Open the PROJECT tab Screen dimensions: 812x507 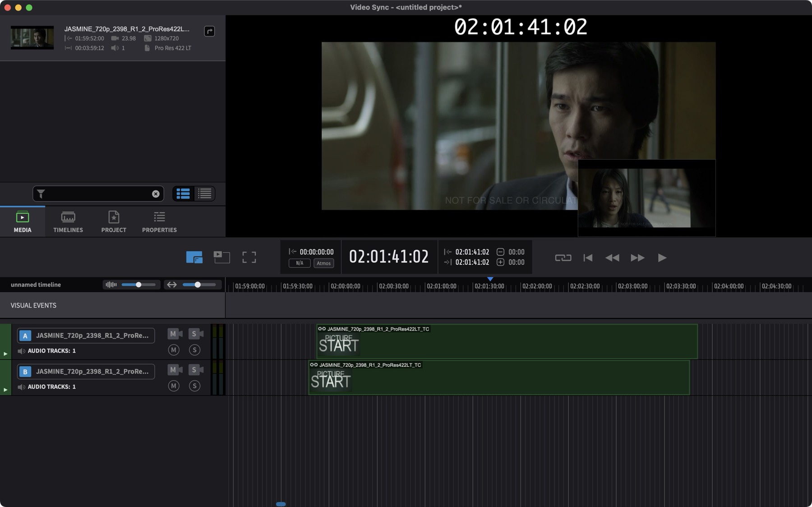114,222
